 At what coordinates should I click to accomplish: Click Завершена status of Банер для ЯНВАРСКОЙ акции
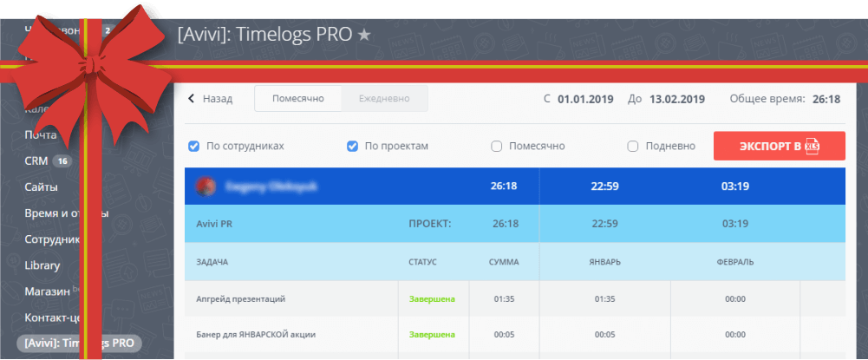pyautogui.click(x=432, y=335)
